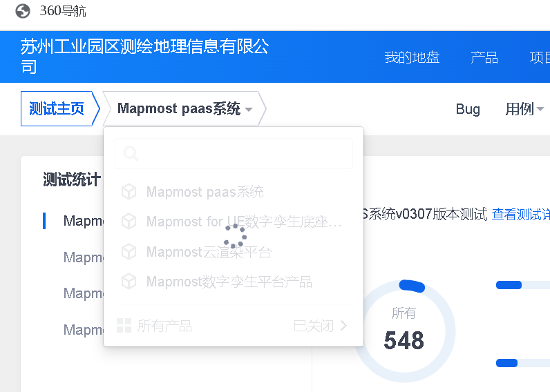Click the upper blue progress bar

tap(509, 285)
